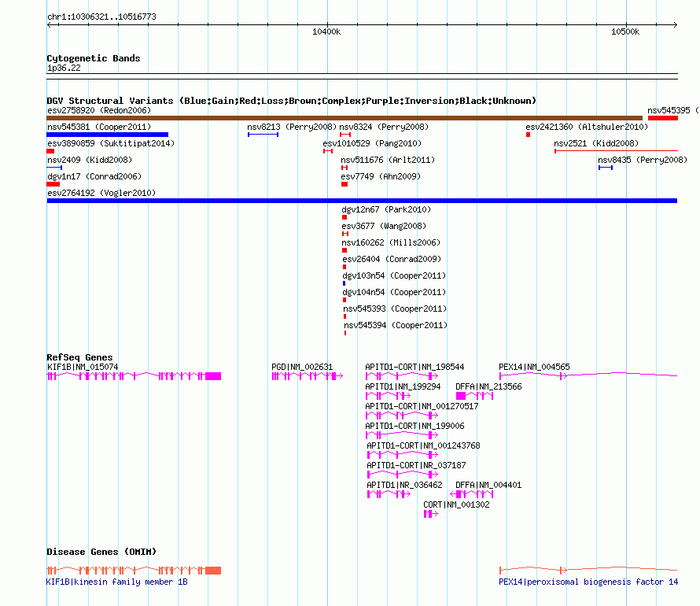This screenshot has height=606, width=700.
Task: Select the orange PEX14 OMIM disease gene model
Action: click(588, 570)
